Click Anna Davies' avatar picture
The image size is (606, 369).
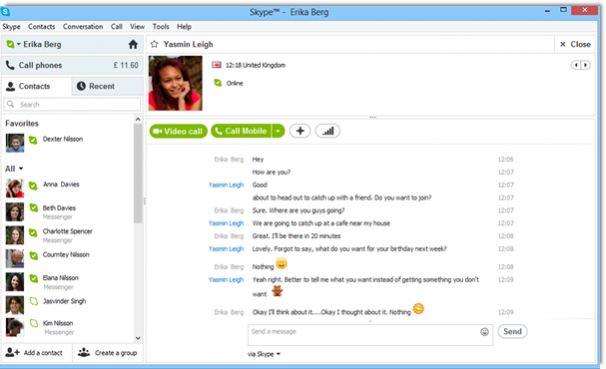coord(15,188)
